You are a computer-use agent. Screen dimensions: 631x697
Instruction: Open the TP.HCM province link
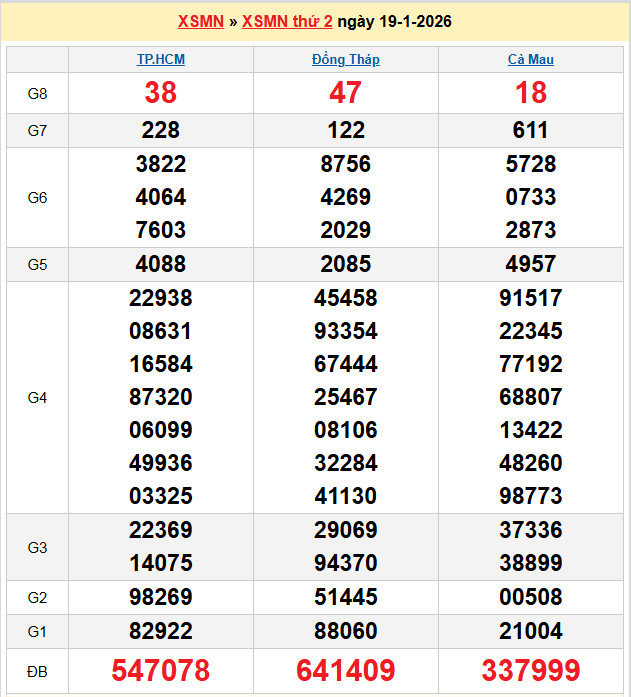pos(161,59)
